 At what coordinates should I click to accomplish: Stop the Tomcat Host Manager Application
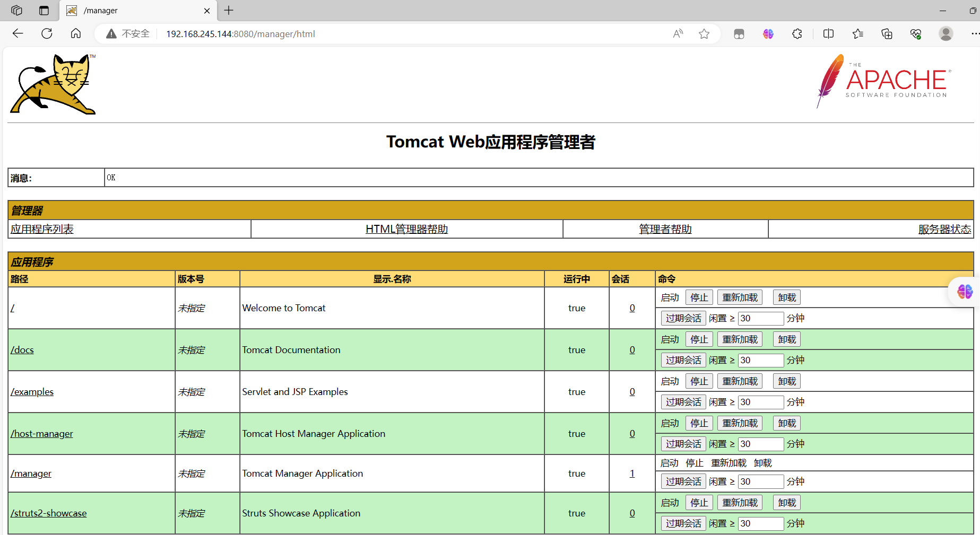click(699, 423)
